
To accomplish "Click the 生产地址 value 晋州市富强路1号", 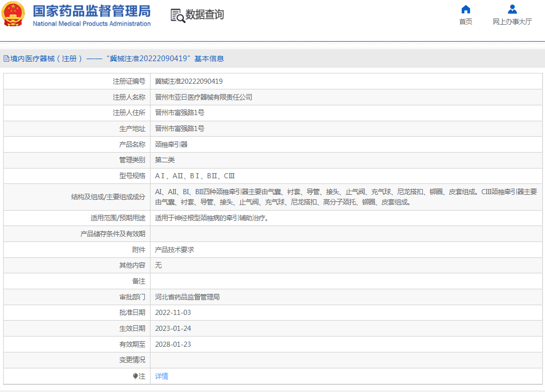I will coord(180,128).
